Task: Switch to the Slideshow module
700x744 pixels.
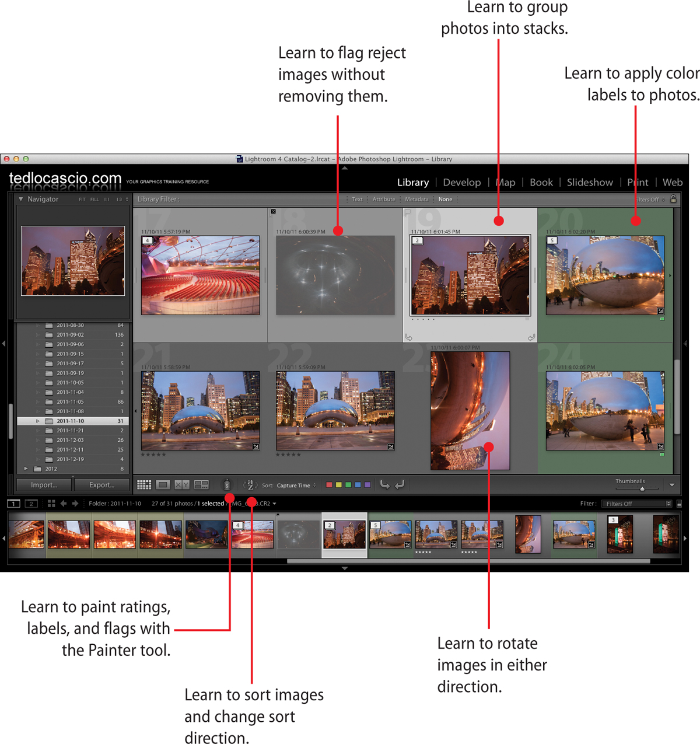Action: [590, 183]
